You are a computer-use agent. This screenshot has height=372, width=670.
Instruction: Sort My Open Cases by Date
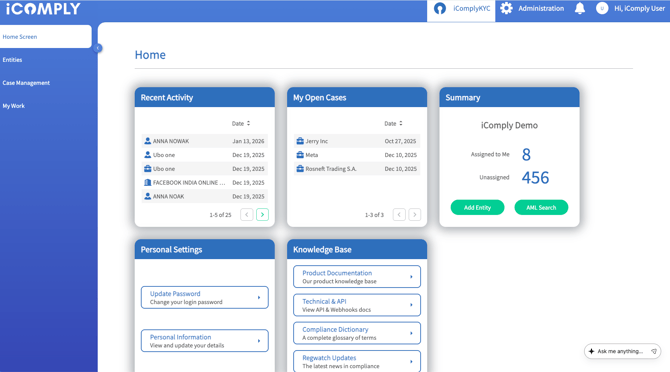point(393,123)
